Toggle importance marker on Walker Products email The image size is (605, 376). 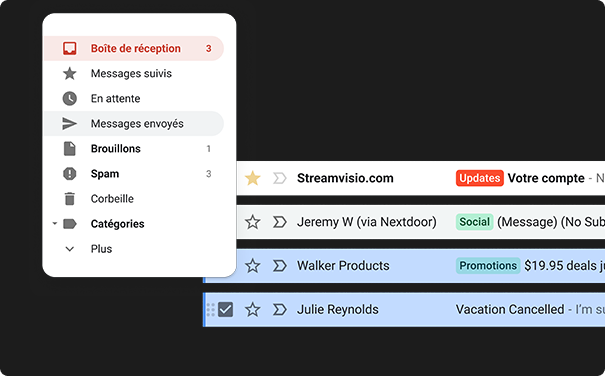coord(280,266)
